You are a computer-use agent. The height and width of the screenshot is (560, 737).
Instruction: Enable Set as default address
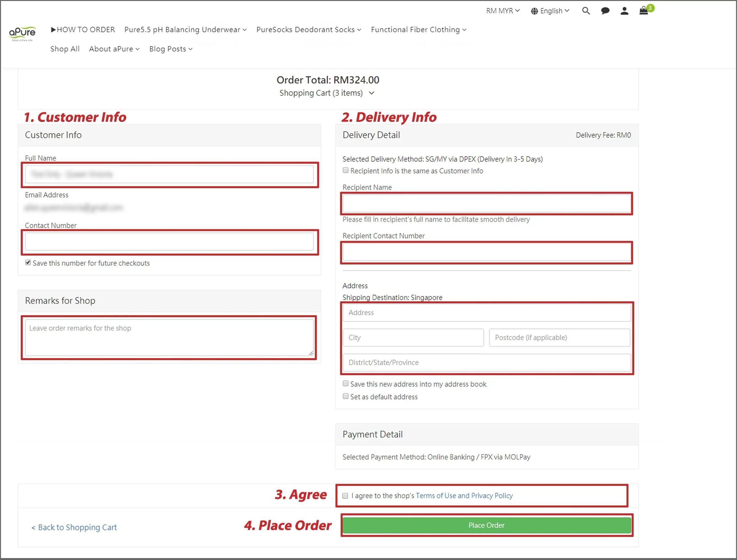[x=345, y=396]
